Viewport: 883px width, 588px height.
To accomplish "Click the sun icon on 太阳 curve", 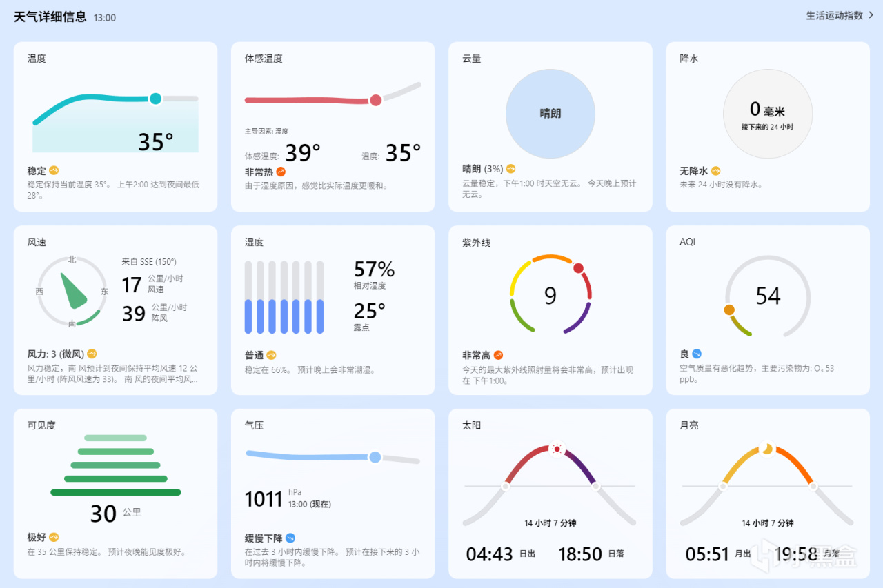I will (557, 449).
